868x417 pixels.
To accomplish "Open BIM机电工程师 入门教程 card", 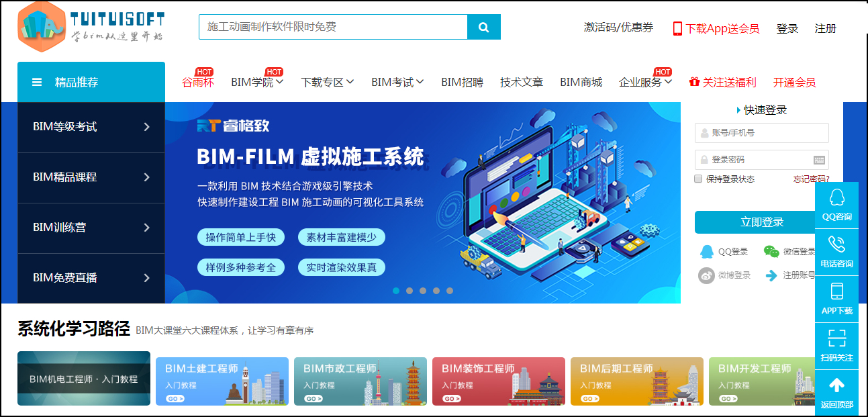I will pos(84,378).
